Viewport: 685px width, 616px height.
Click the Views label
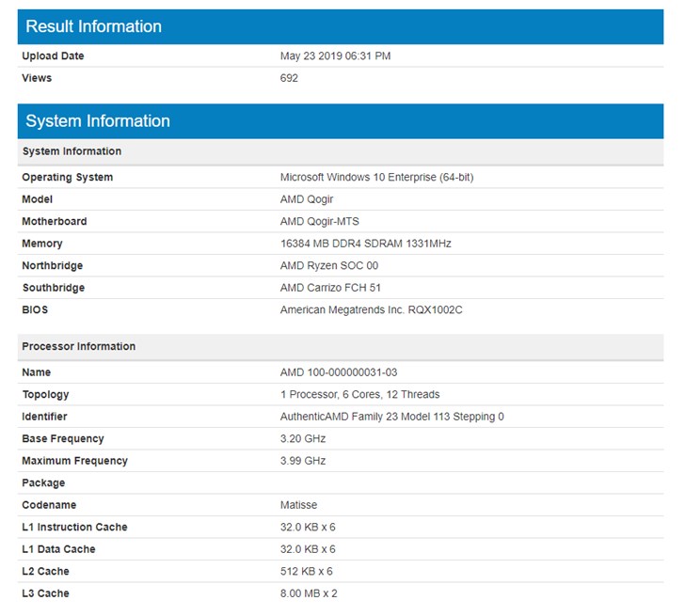click(37, 78)
